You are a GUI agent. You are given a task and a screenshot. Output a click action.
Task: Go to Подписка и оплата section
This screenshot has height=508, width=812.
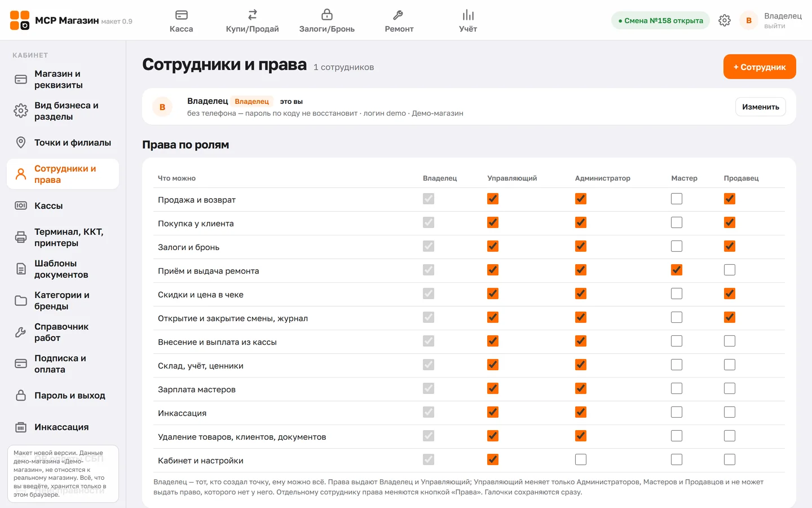pyautogui.click(x=63, y=364)
